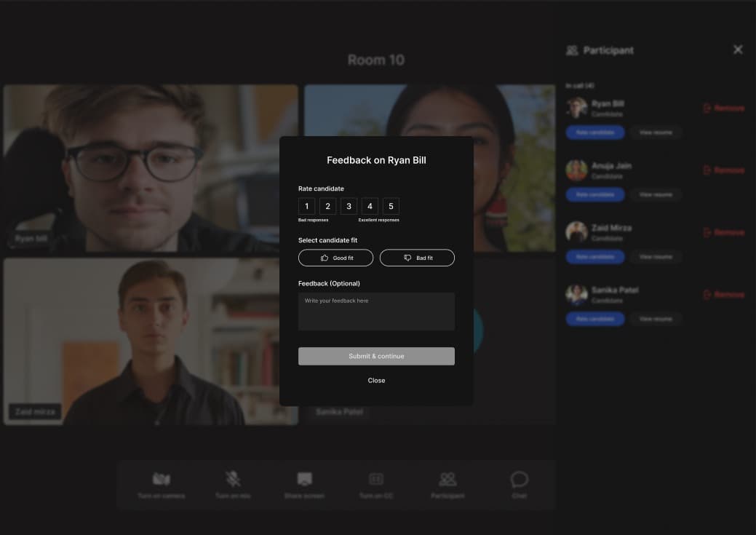756x535 pixels.
Task: Click inside the feedback text box
Action: [376, 311]
